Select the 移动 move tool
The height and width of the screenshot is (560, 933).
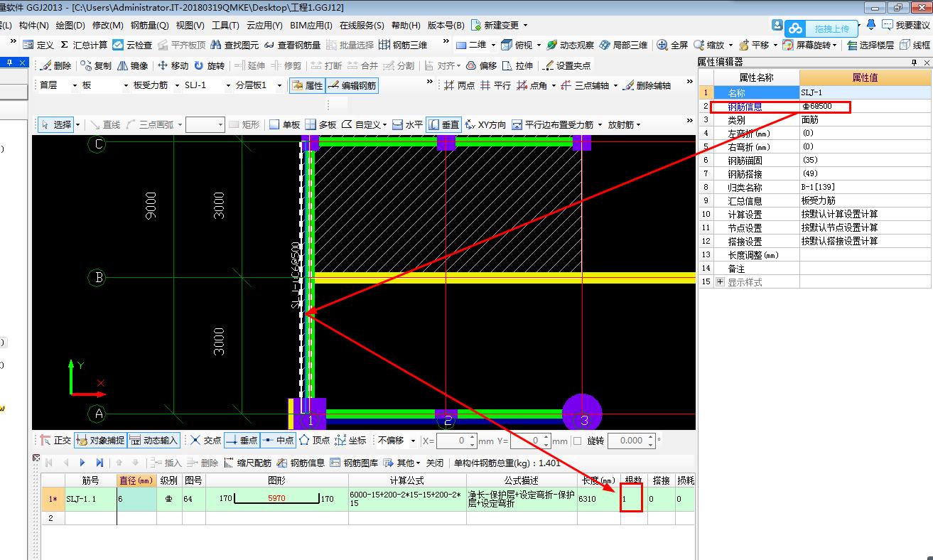tap(173, 65)
